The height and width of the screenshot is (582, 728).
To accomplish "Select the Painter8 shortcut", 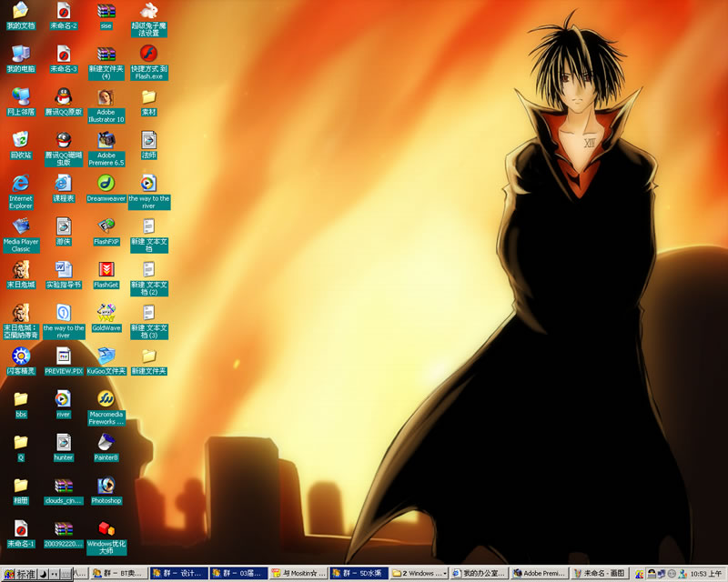I will pyautogui.click(x=106, y=448).
